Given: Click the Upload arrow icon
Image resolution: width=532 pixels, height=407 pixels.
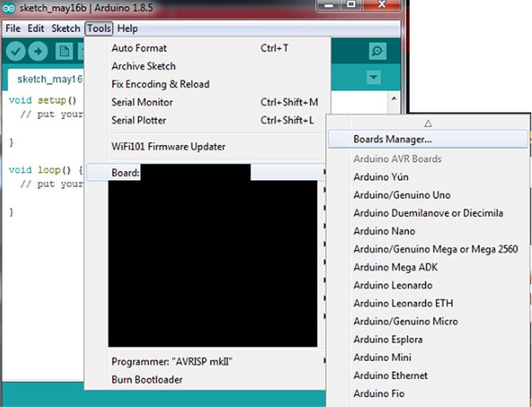Looking at the screenshot, I should point(38,51).
